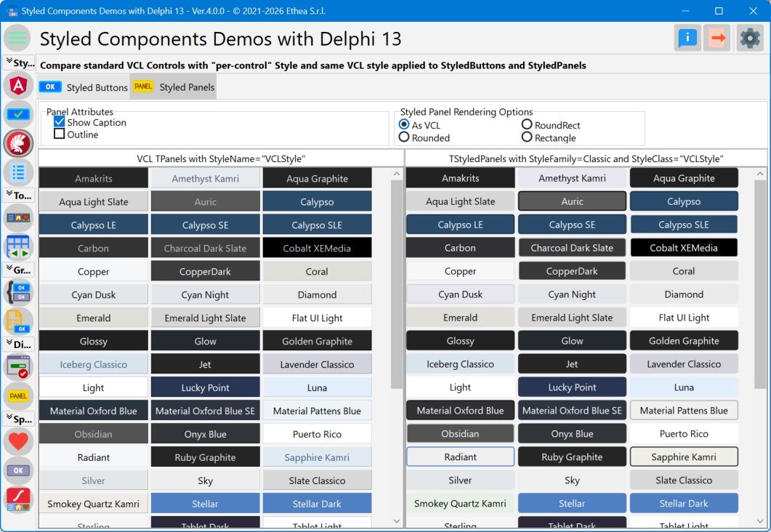Click Puerto Rico in the VCL TPanels list
The image size is (771, 532).
pos(317,434)
